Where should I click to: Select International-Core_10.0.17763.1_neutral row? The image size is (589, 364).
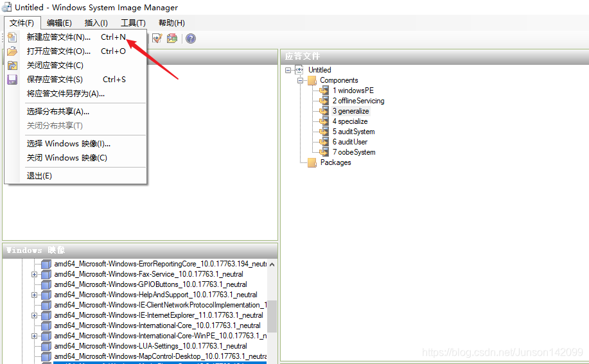(157, 325)
